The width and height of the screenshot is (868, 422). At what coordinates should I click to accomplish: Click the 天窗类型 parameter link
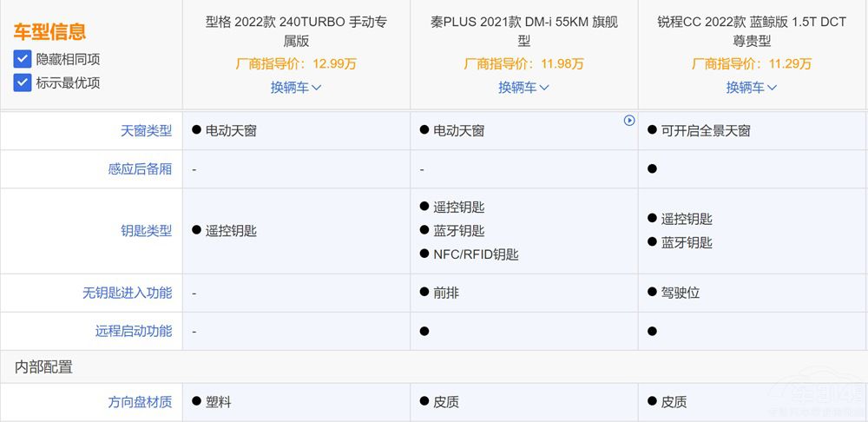(x=146, y=131)
